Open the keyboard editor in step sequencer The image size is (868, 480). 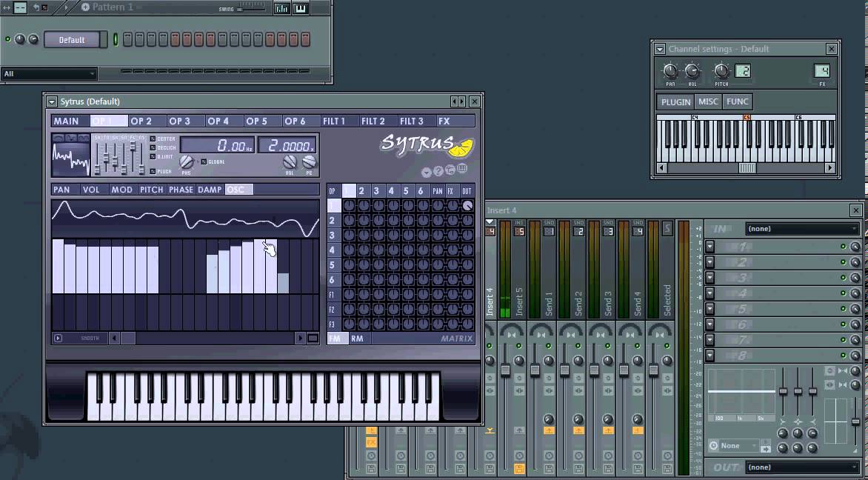point(301,7)
